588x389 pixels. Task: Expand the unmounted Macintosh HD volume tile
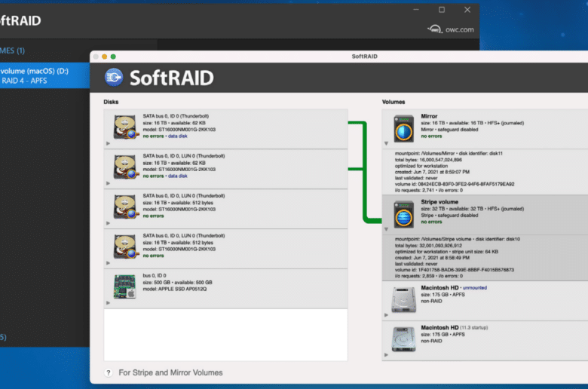[x=386, y=315]
